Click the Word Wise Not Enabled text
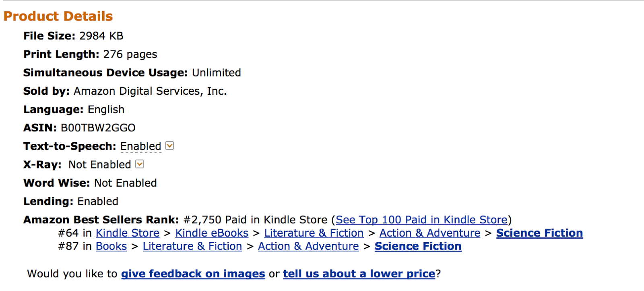644x291 pixels. tap(126, 183)
